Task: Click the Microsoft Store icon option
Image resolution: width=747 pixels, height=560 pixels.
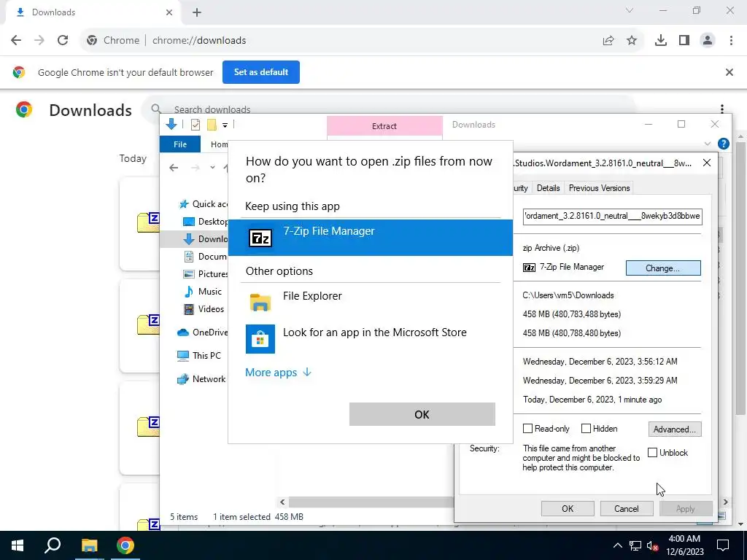Action: tap(260, 339)
